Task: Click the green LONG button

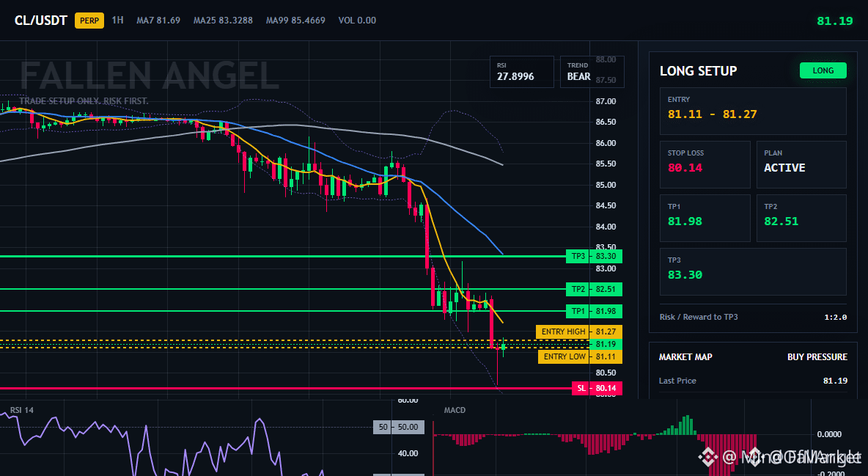Action: coord(823,70)
